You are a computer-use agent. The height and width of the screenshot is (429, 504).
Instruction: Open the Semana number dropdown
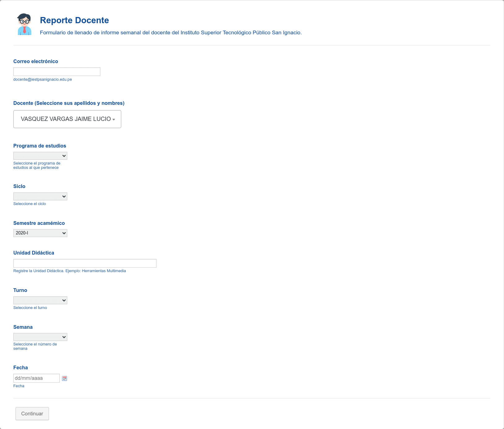click(x=40, y=337)
